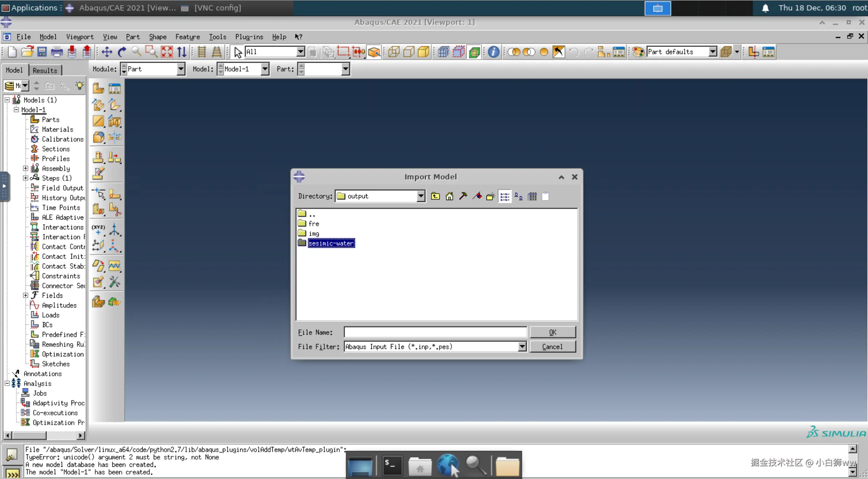Select the Pan View tool
Image resolution: width=868 pixels, height=479 pixels.
[107, 52]
